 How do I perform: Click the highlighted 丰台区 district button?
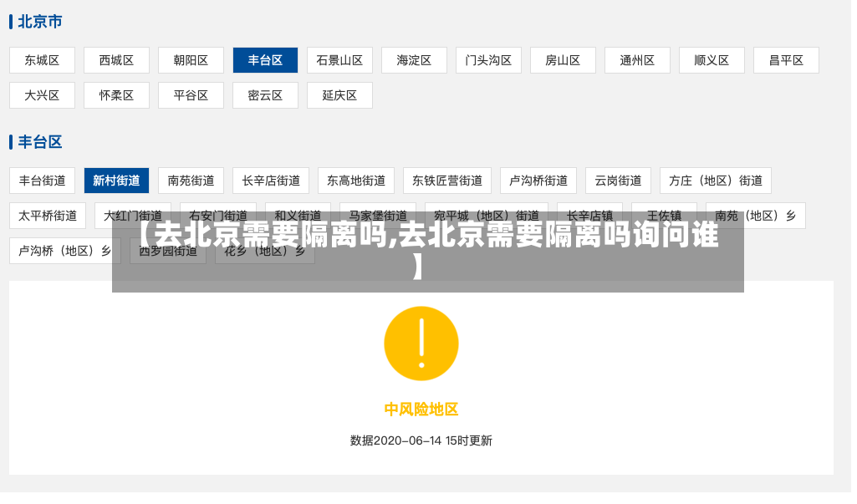pos(266,61)
